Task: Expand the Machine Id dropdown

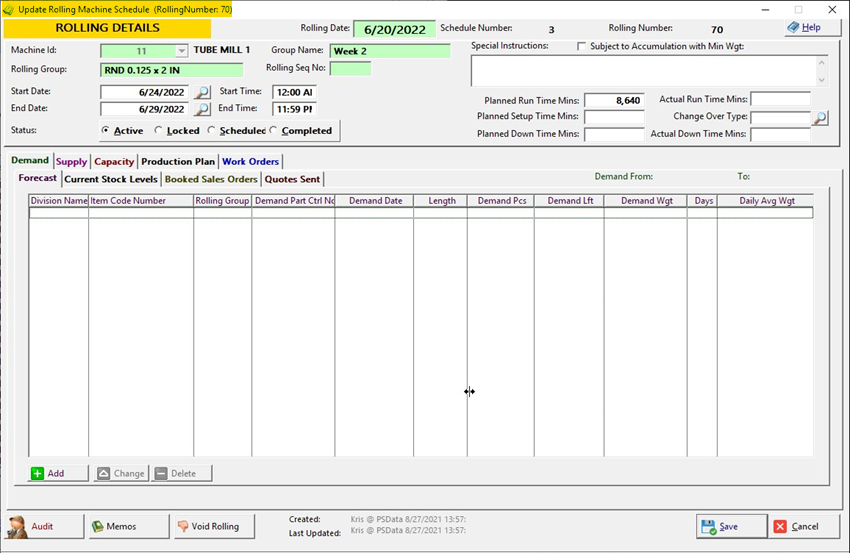Action: tap(181, 50)
